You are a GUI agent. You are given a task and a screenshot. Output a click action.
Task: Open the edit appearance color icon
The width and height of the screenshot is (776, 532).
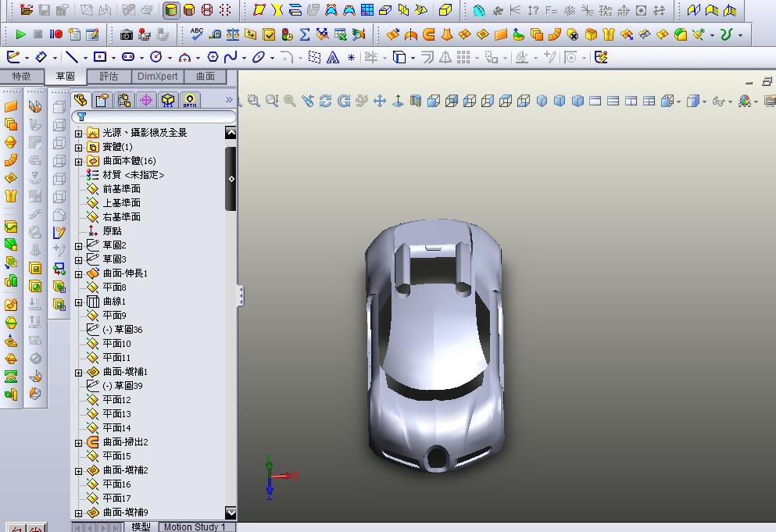pos(744,101)
